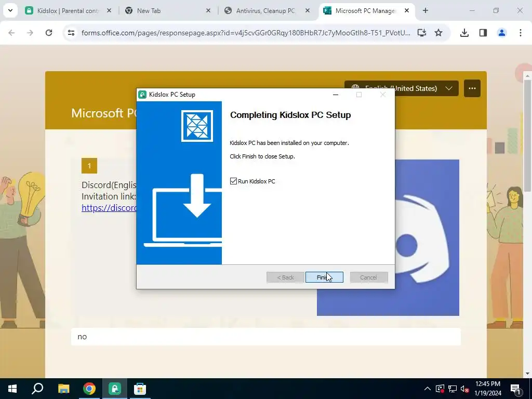This screenshot has height=399, width=532.
Task: Close the New Tab browser tab
Action: click(x=208, y=11)
